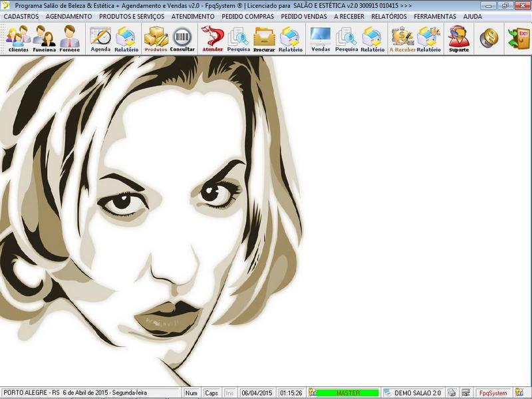Click the A Receber toolbar icon

(x=402, y=39)
